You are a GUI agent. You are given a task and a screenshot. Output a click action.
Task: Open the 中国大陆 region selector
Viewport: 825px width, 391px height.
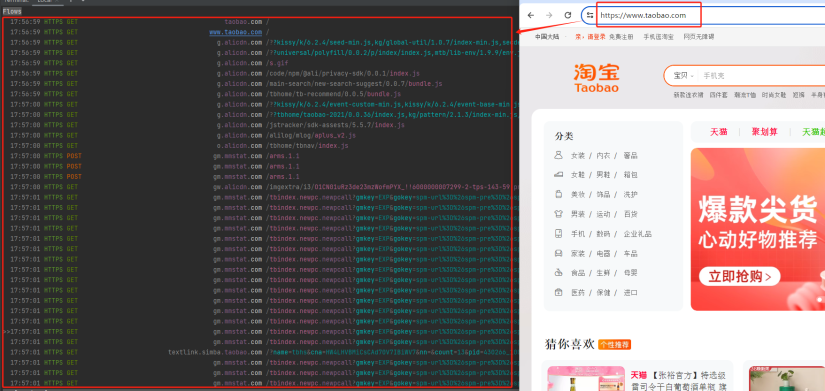(547, 37)
